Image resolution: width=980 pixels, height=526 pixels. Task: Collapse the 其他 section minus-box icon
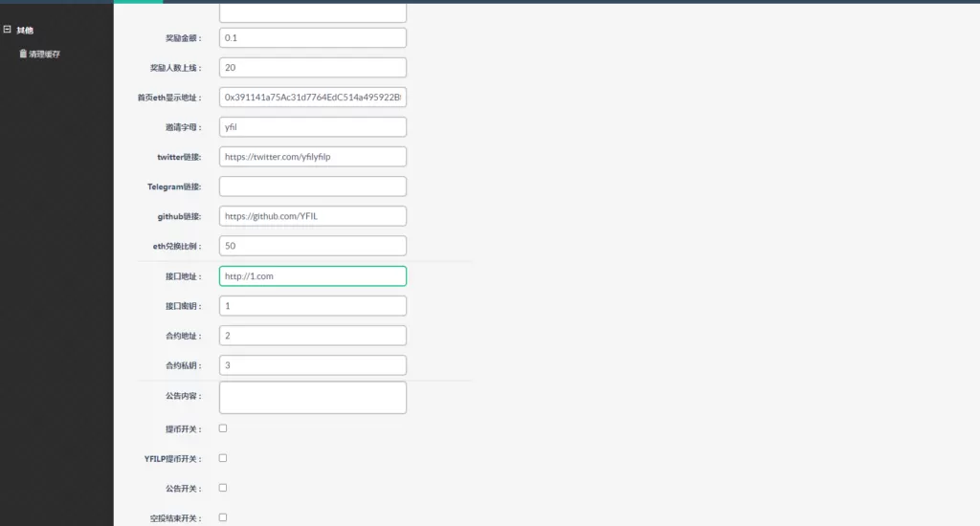8,30
